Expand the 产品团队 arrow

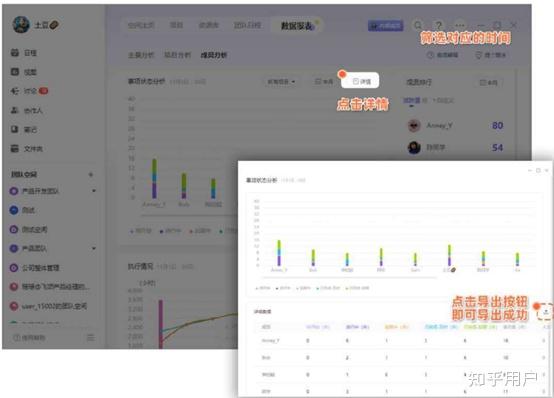pos(94,248)
